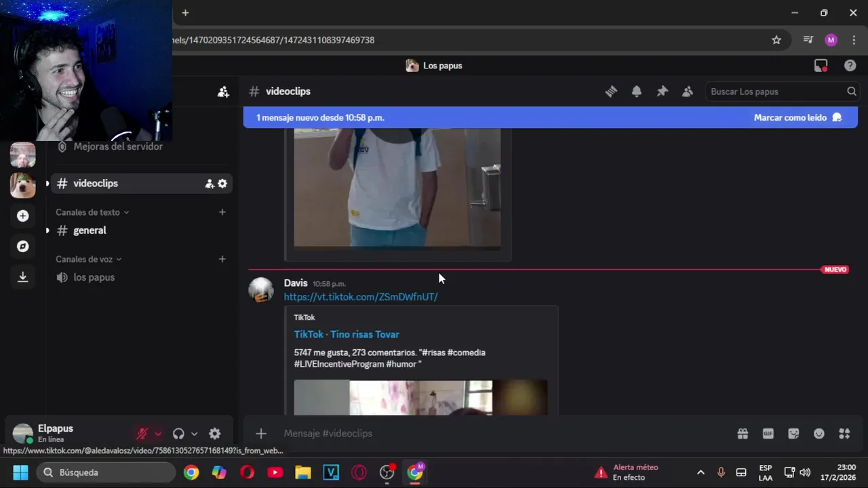
Task: Open edit channel gear for videoclips
Action: (x=222, y=183)
